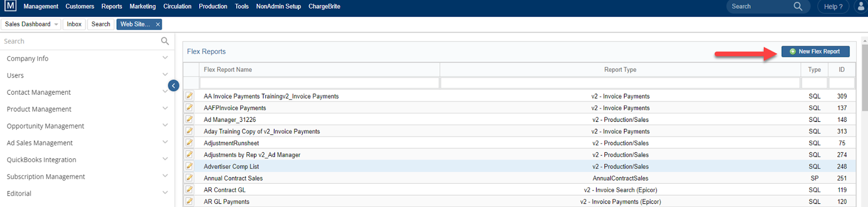The width and height of the screenshot is (868, 207).
Task: Open the Help button
Action: (x=833, y=7)
